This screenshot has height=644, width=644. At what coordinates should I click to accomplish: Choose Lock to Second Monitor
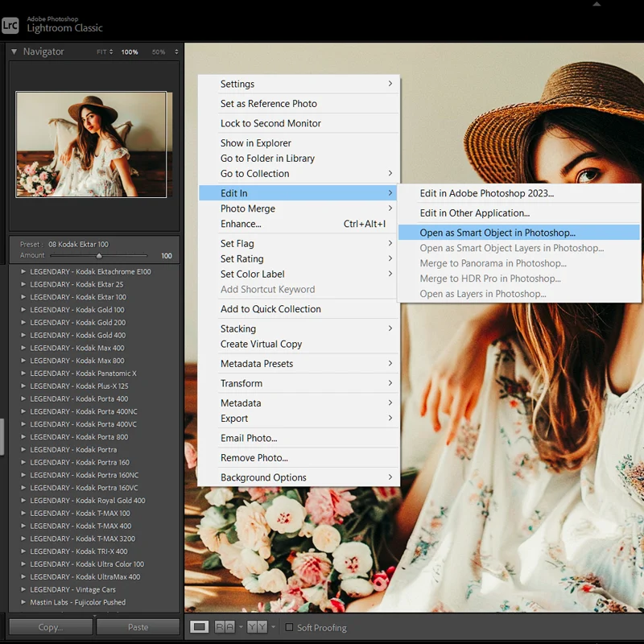click(x=299, y=123)
